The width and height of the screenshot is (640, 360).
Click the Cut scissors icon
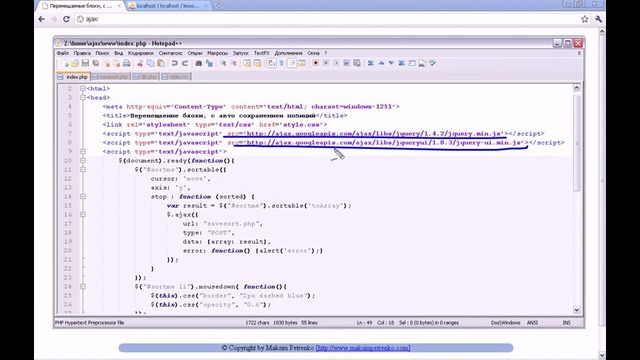tap(140, 63)
